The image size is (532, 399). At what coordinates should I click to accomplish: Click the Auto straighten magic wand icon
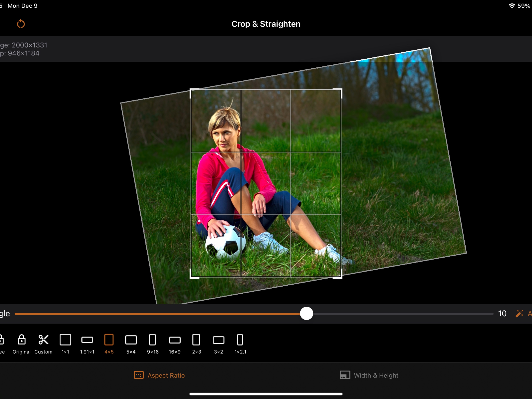520,313
